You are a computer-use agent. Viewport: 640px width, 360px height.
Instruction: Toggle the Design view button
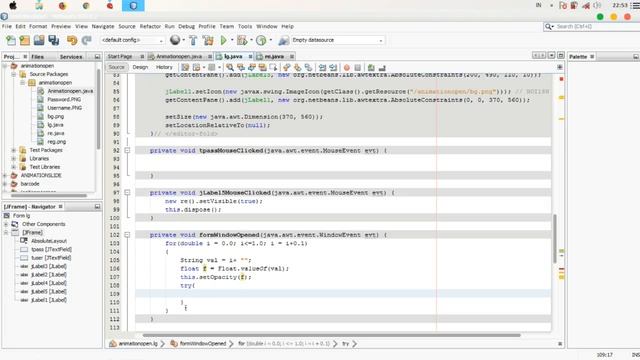(x=140, y=67)
